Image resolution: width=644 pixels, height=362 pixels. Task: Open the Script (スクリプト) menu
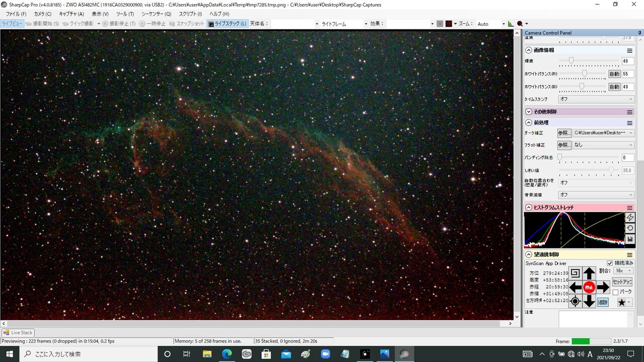[191, 14]
